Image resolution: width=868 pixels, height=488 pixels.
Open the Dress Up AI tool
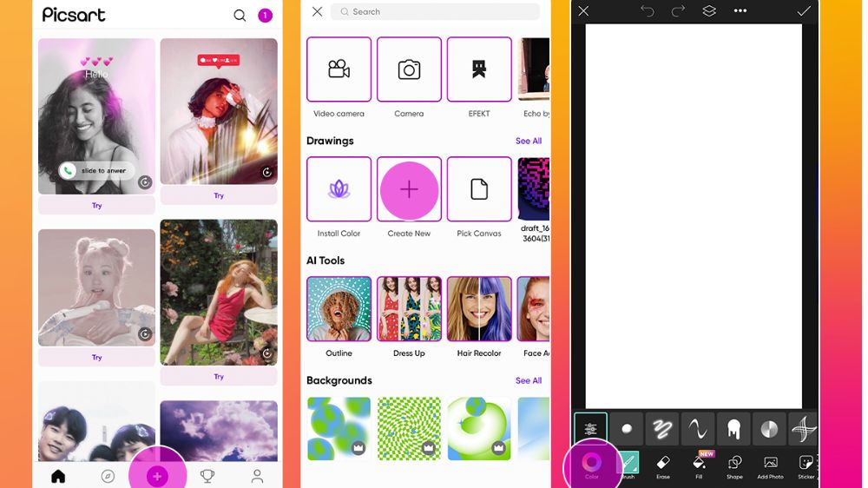[409, 308]
